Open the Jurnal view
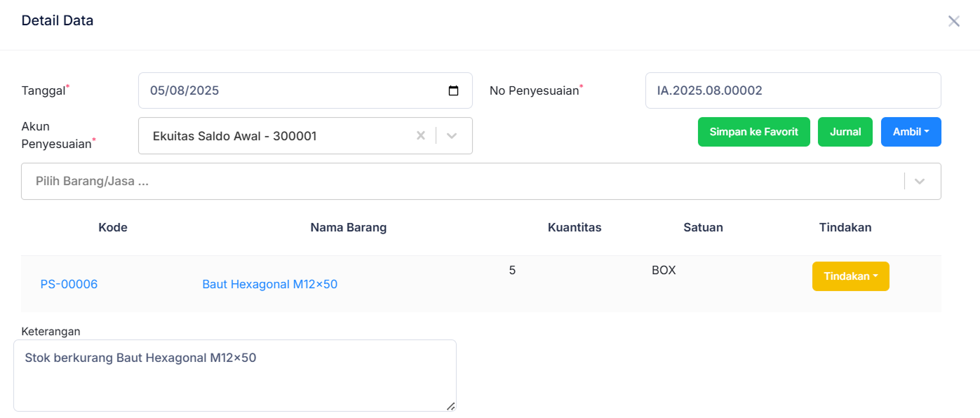Viewport: 980px width, 418px height. tap(845, 132)
